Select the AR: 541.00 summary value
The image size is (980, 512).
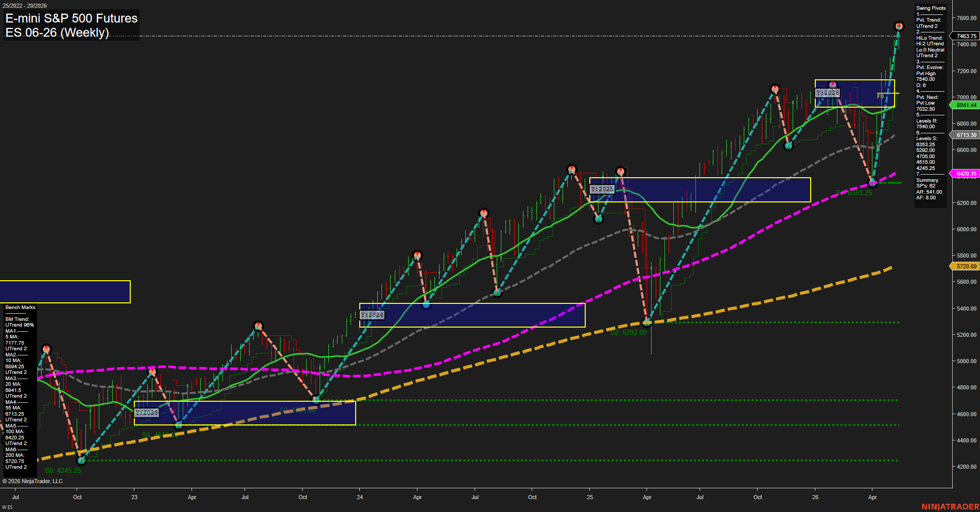[929, 192]
